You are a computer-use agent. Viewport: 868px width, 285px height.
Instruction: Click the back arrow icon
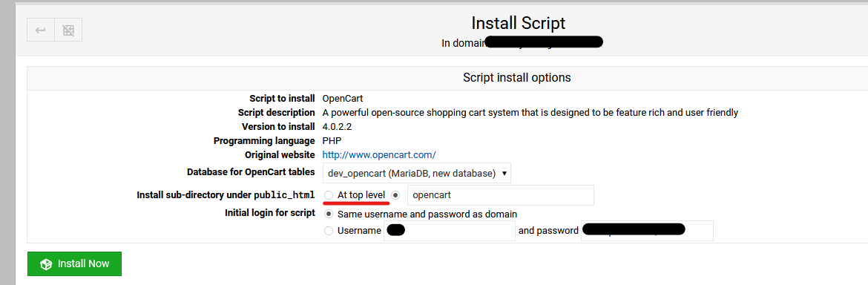[x=40, y=30]
